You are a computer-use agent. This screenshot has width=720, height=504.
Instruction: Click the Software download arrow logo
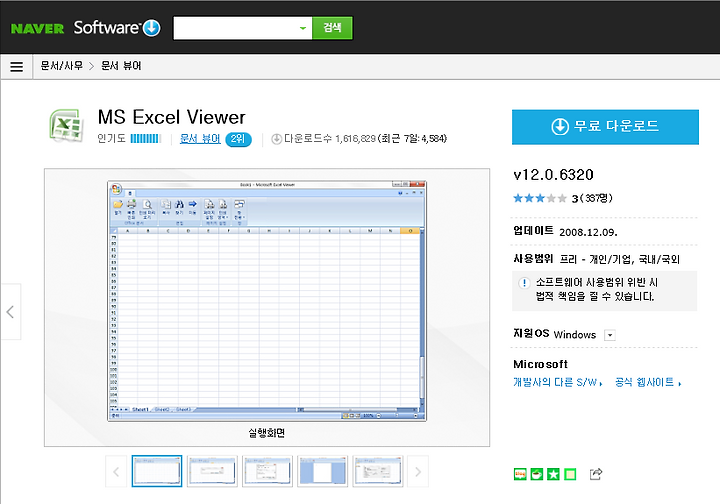pyautogui.click(x=152, y=28)
